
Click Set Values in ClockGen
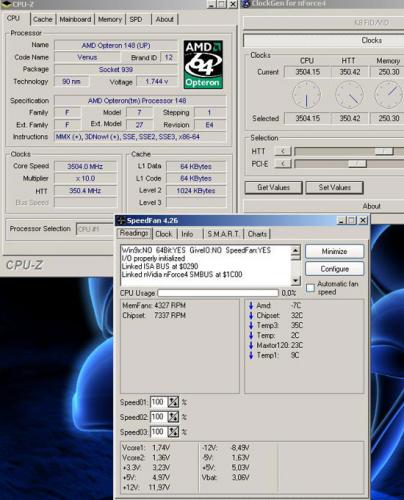coord(334,187)
